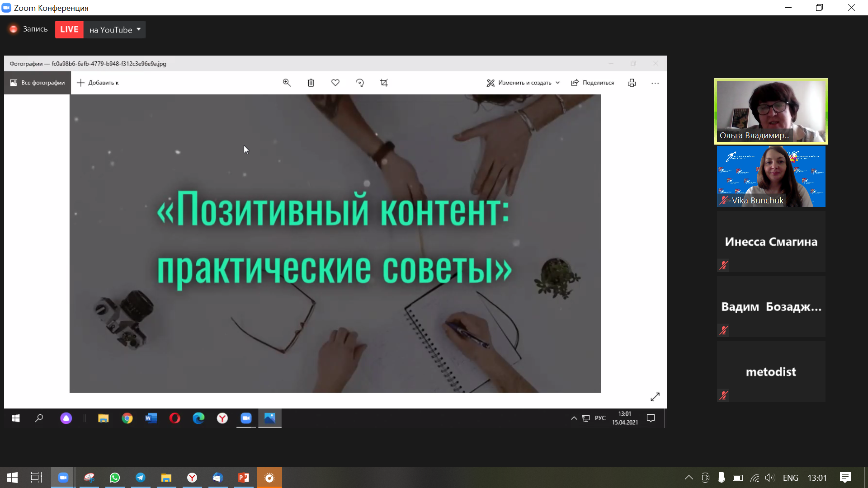Click the Добавить к button
The image size is (868, 488).
pos(98,83)
